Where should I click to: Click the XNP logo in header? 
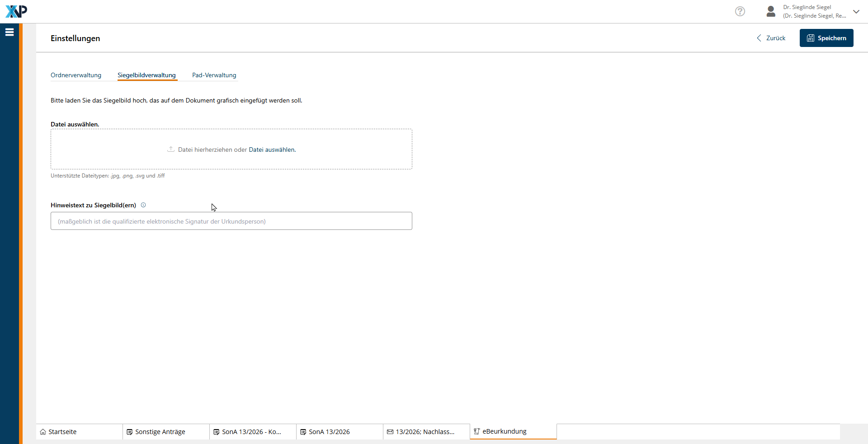(x=16, y=11)
